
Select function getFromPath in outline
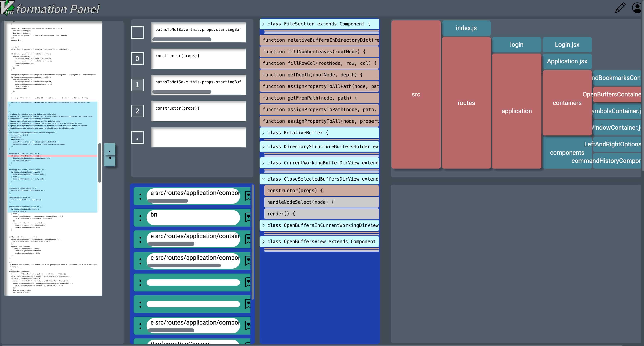(319, 98)
